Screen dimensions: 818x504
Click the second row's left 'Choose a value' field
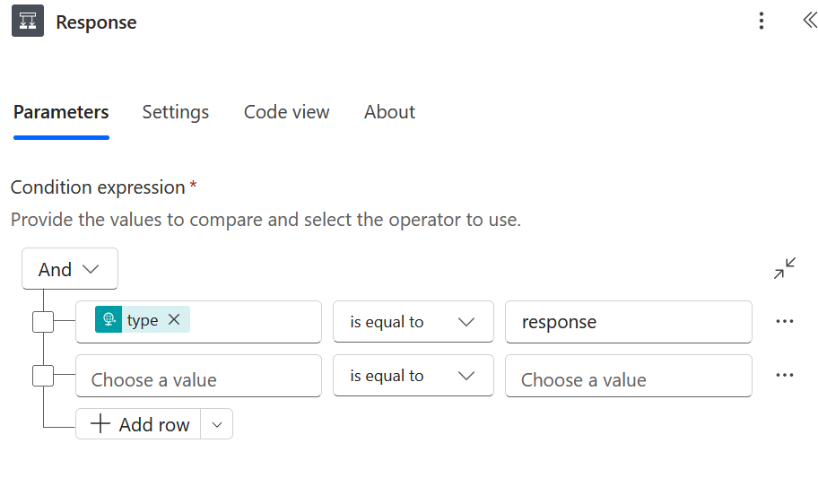click(197, 378)
